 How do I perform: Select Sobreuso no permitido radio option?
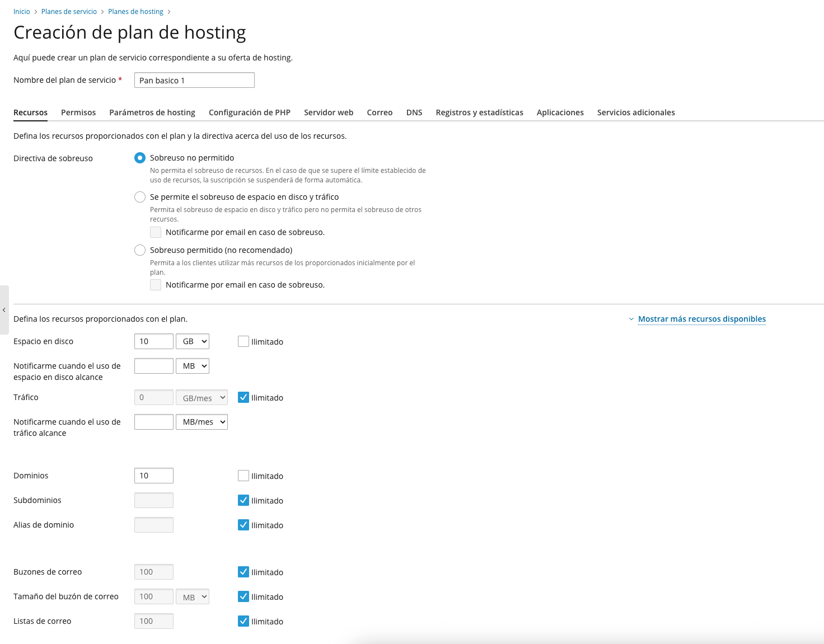pyautogui.click(x=140, y=158)
